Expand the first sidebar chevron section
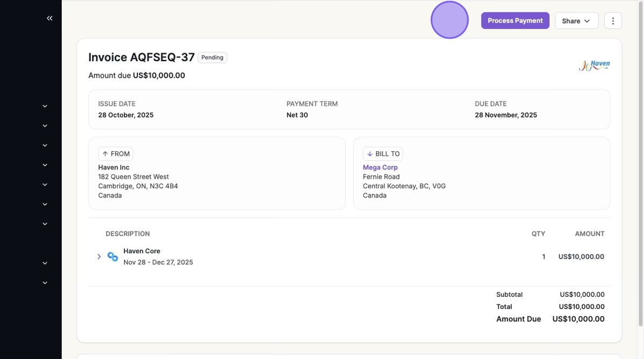Viewport: 644px width, 359px height. click(45, 106)
